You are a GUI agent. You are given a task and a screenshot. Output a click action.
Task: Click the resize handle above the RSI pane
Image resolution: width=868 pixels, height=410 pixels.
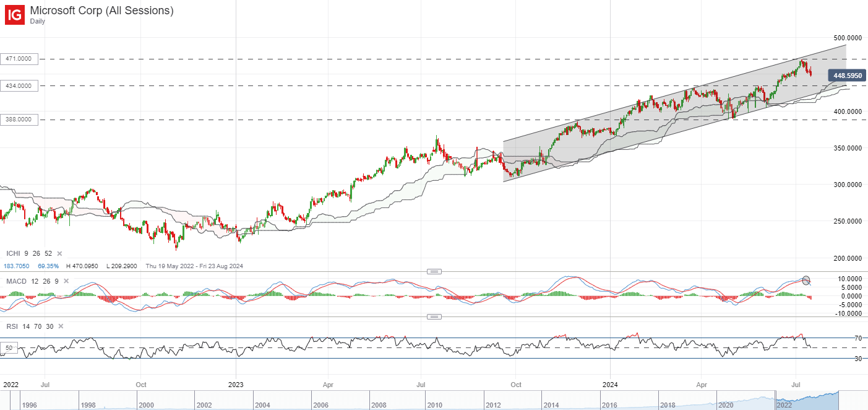(434, 316)
